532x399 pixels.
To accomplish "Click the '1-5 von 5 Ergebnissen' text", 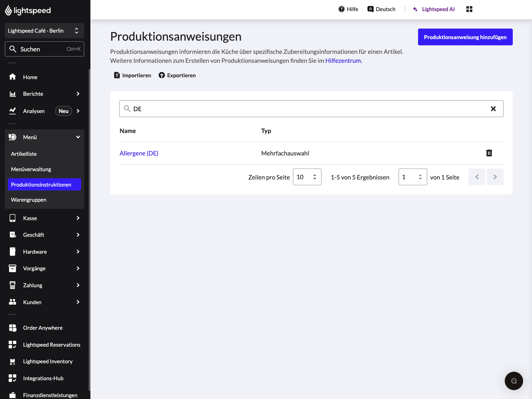I will (360, 177).
